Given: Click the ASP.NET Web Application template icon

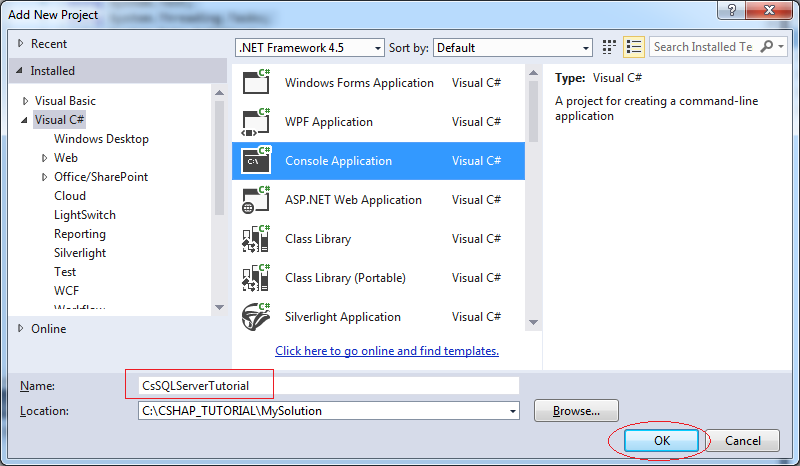Looking at the screenshot, I should [256, 200].
